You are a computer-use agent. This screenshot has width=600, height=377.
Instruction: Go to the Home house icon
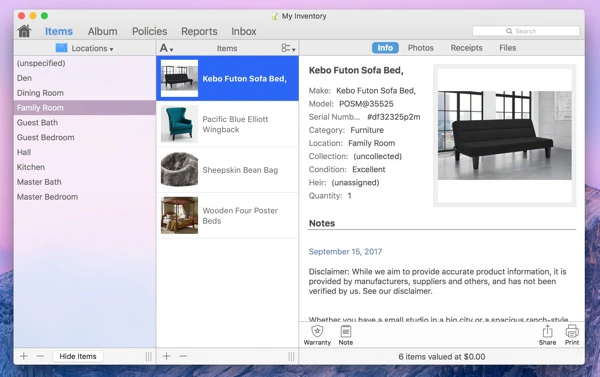pos(24,31)
